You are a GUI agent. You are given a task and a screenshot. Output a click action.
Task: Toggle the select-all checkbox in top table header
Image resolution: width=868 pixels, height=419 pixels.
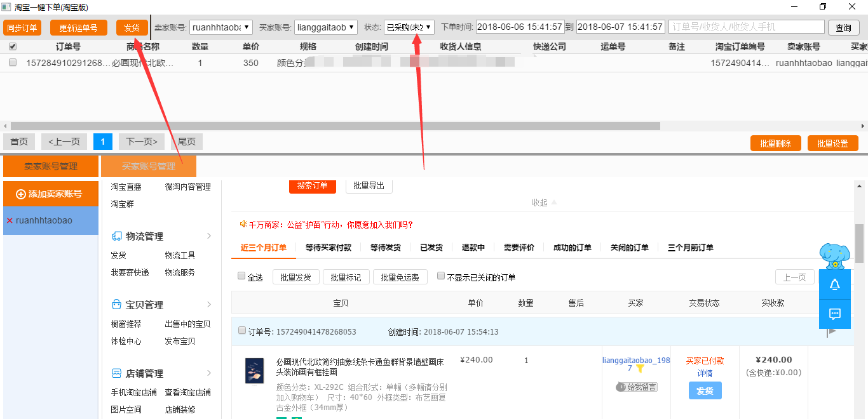coord(13,46)
